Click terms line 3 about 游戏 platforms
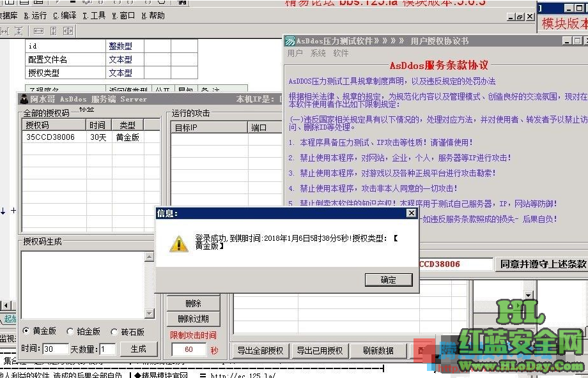The image size is (588, 378). tap(392, 173)
